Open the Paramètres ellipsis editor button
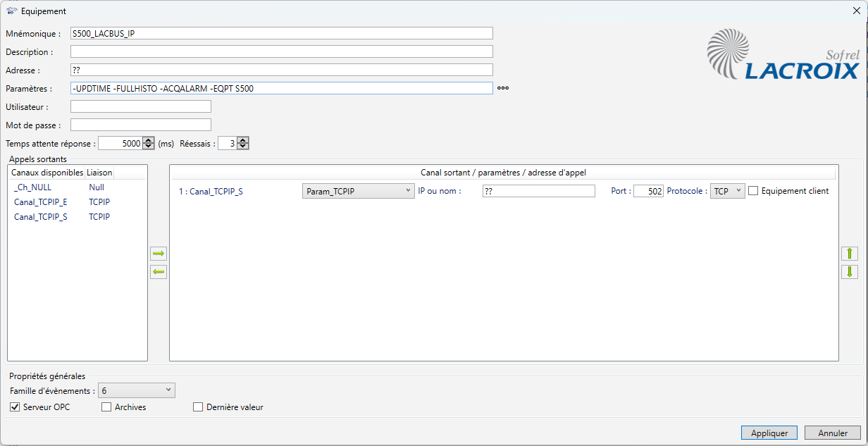The image size is (868, 446). (x=503, y=88)
